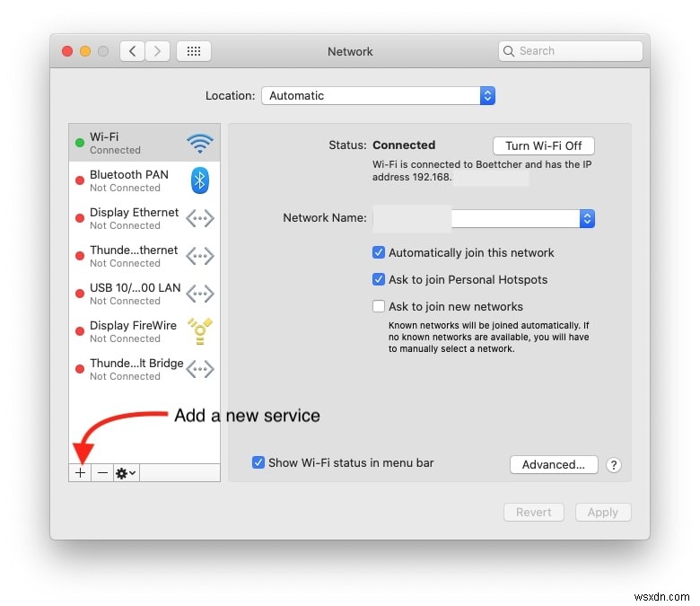
Task: Toggle Show Wi-Fi status in menu bar
Action: click(x=258, y=462)
